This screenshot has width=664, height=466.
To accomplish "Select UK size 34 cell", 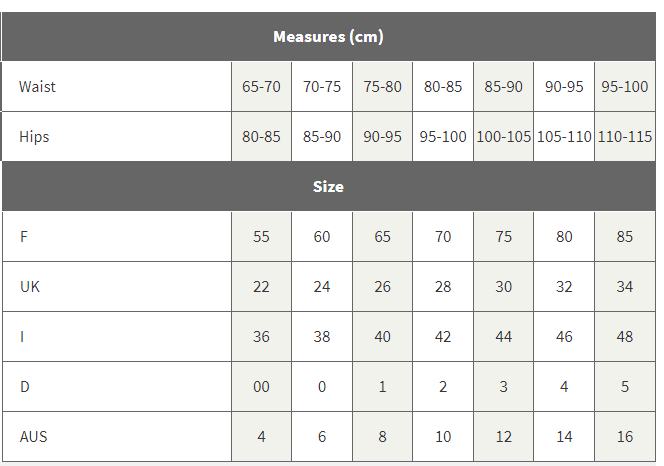I will pos(625,287).
